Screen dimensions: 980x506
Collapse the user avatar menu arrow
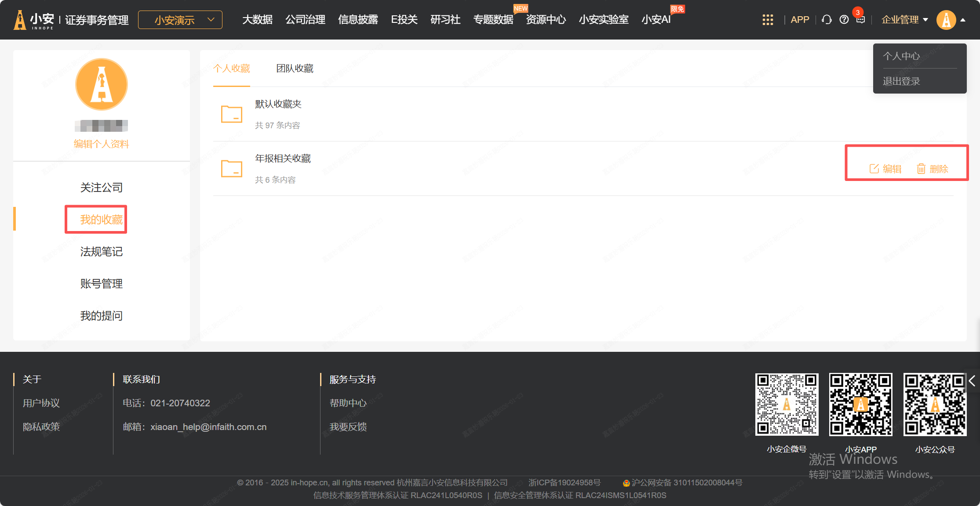[x=963, y=20]
